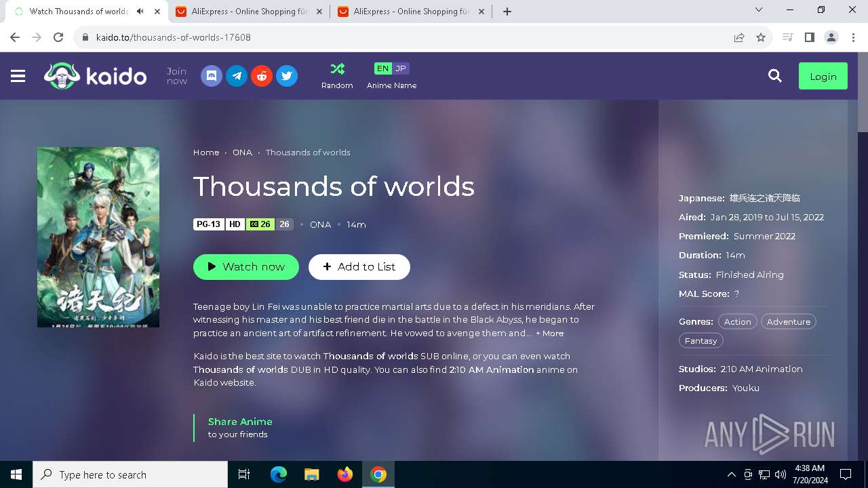Toggle the browser side panel
868x488 pixels.
point(809,37)
